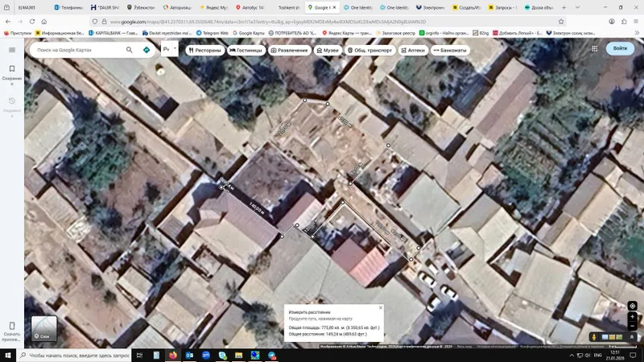
Task: Open the Ру language dropdown
Action: (x=169, y=49)
